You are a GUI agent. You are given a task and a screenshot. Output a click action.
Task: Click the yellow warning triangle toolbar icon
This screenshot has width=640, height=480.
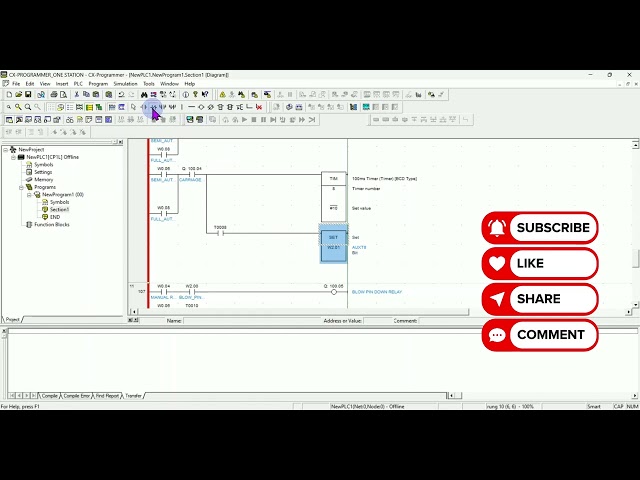click(x=222, y=95)
